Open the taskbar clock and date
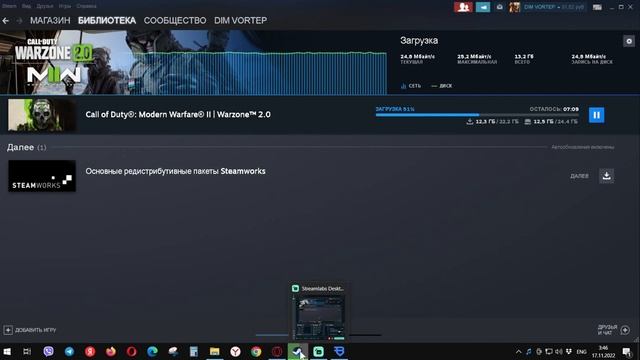The width and height of the screenshot is (640, 360). 603,352
